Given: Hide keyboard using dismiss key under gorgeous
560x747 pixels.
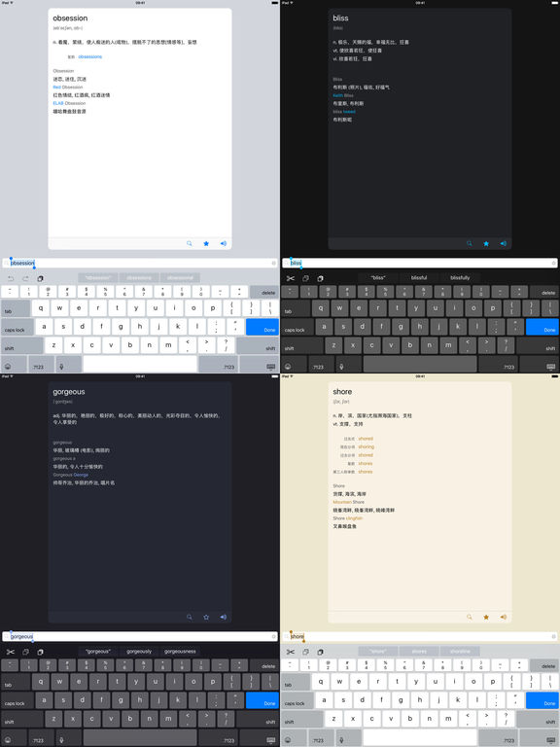Looking at the screenshot, I should [x=271, y=740].
